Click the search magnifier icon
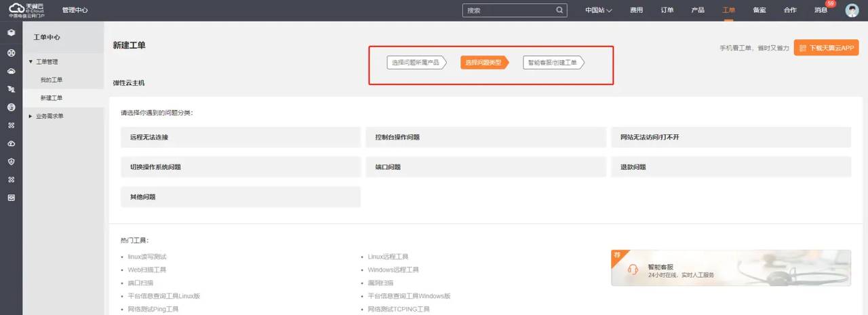Screen dimensions: 868x315 coord(559,10)
